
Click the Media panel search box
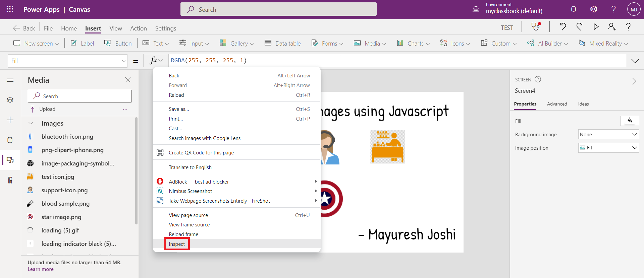[x=80, y=96]
